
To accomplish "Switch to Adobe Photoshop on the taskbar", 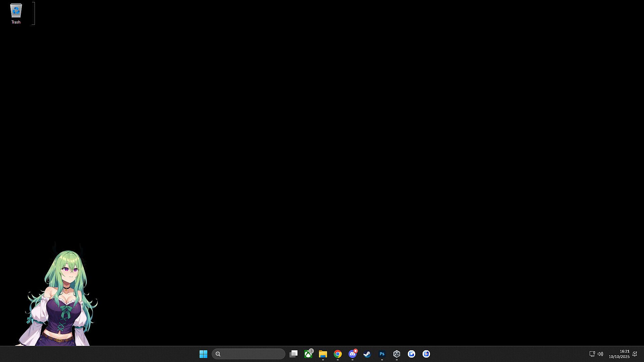I will click(x=382, y=354).
